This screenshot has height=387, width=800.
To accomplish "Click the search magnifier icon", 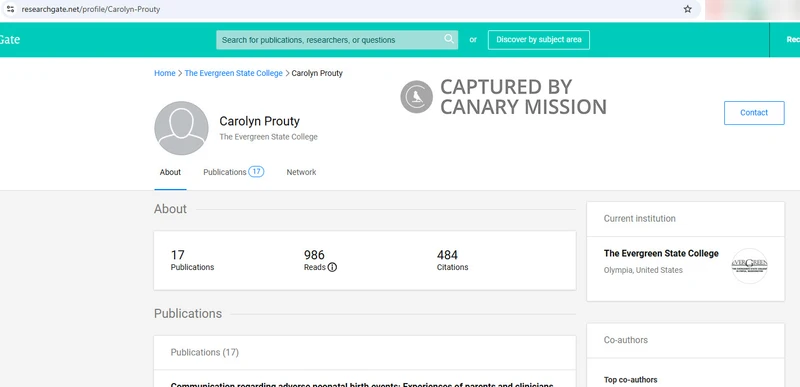I will point(448,39).
